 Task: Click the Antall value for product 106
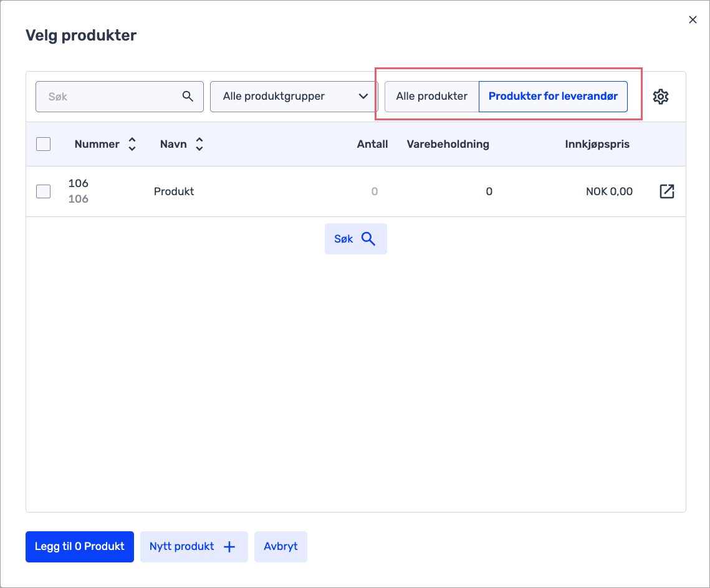point(374,191)
